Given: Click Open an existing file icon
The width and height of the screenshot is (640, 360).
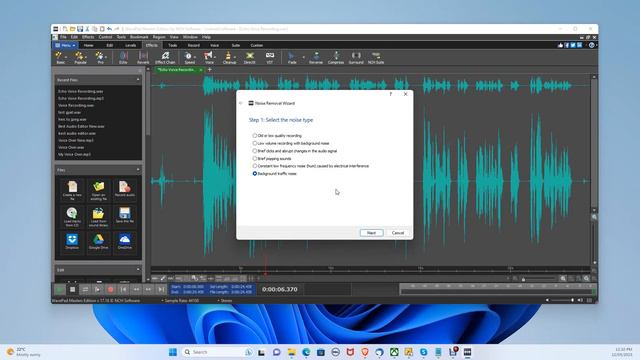Looking at the screenshot, I should tap(98, 190).
